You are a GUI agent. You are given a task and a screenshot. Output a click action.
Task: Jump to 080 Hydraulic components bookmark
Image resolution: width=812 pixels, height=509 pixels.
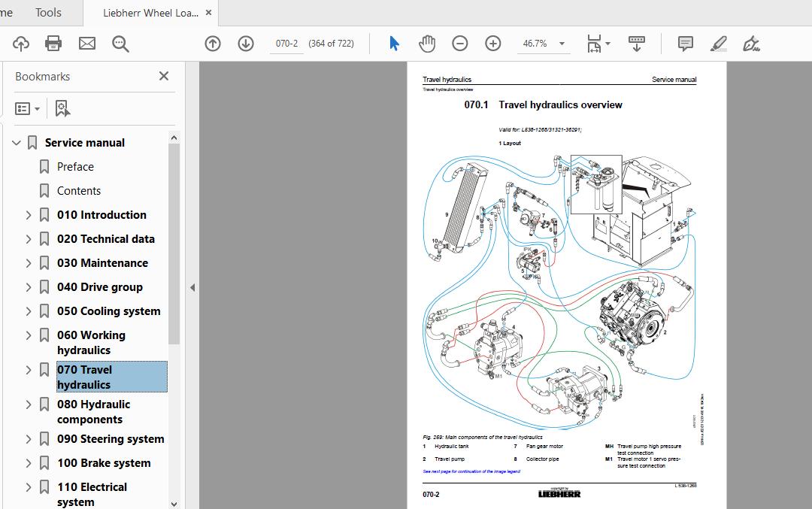(x=93, y=412)
